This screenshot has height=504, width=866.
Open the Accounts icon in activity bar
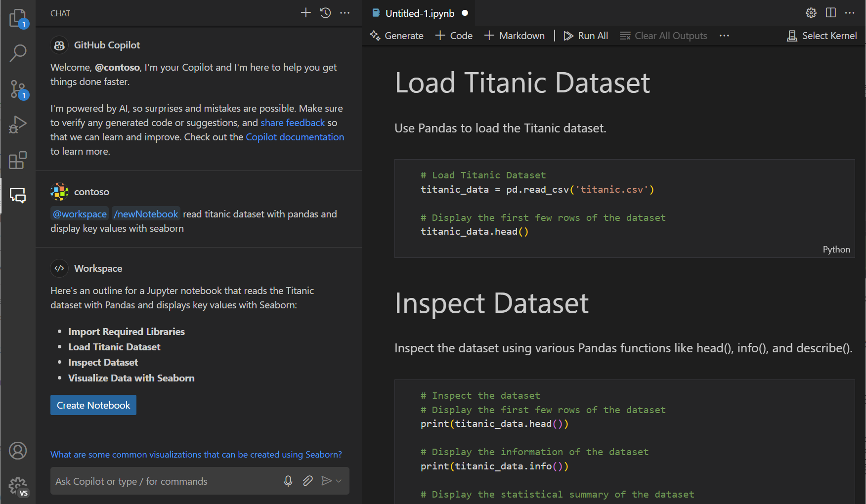click(x=18, y=451)
